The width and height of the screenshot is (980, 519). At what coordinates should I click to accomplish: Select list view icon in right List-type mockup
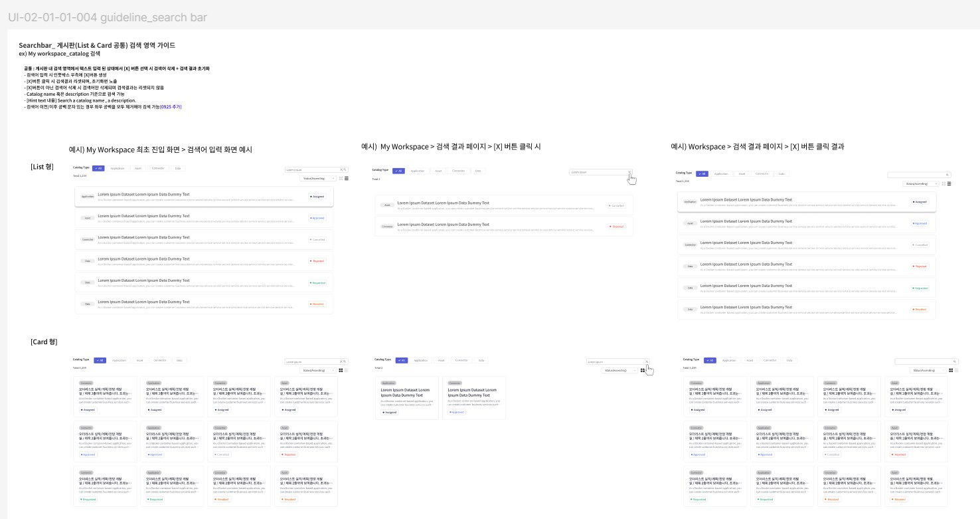click(x=949, y=183)
